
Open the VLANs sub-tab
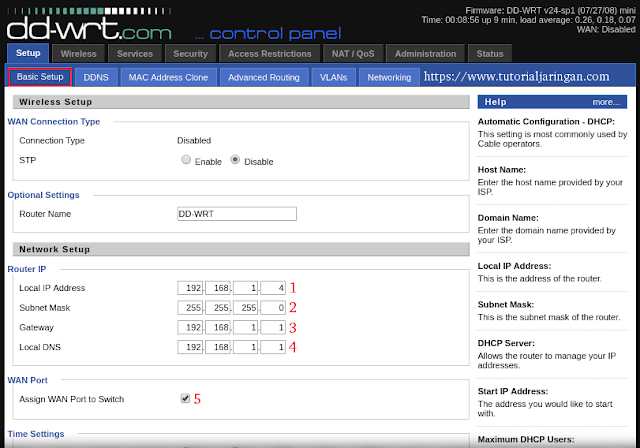pyautogui.click(x=333, y=77)
